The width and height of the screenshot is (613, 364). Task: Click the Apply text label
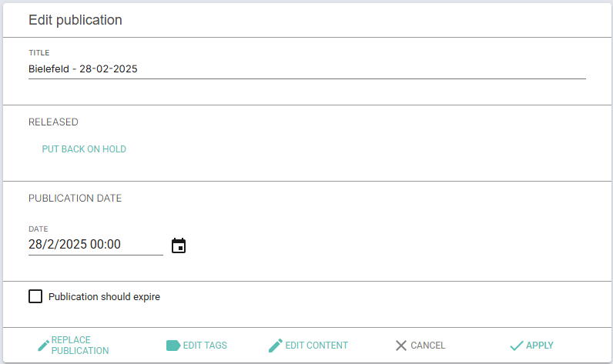tap(540, 346)
